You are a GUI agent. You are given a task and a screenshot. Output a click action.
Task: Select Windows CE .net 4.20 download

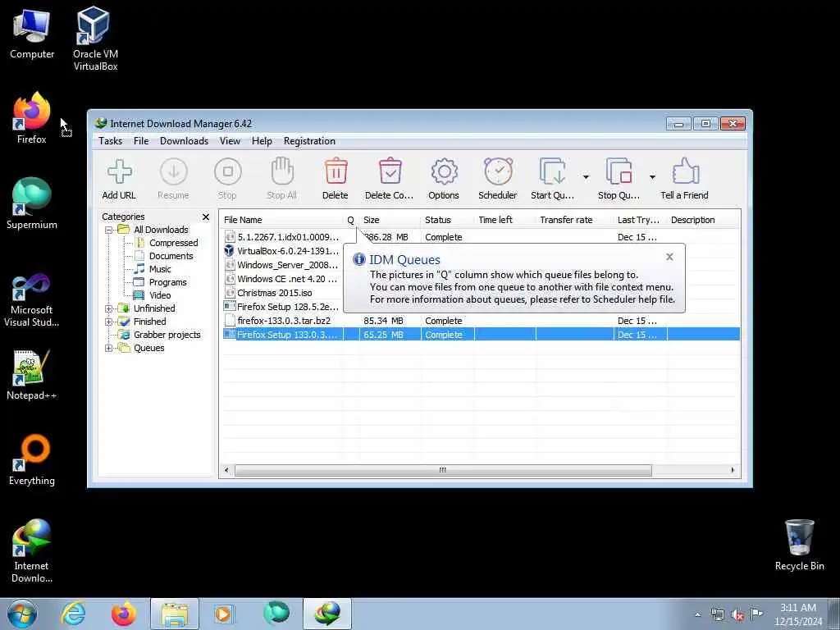click(282, 279)
